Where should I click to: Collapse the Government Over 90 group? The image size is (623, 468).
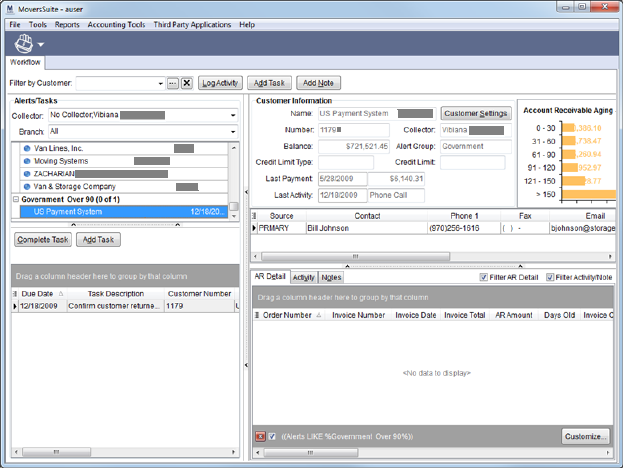click(x=15, y=199)
